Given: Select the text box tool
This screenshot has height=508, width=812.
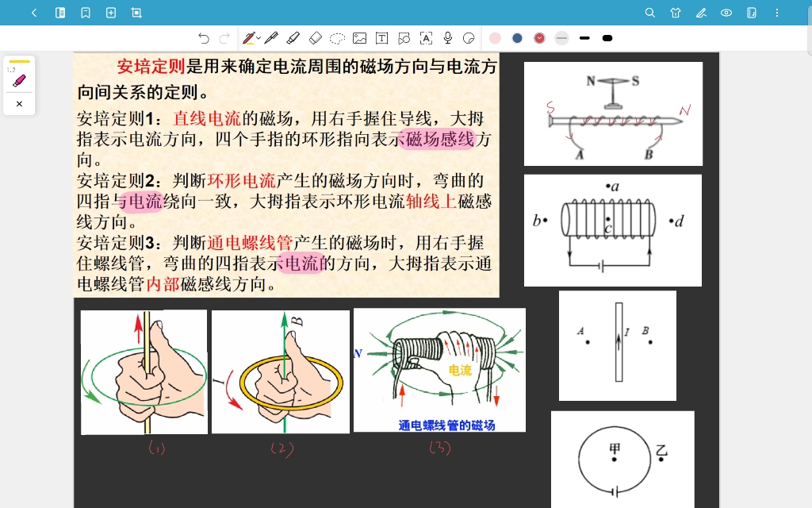Looking at the screenshot, I should pyautogui.click(x=382, y=37).
